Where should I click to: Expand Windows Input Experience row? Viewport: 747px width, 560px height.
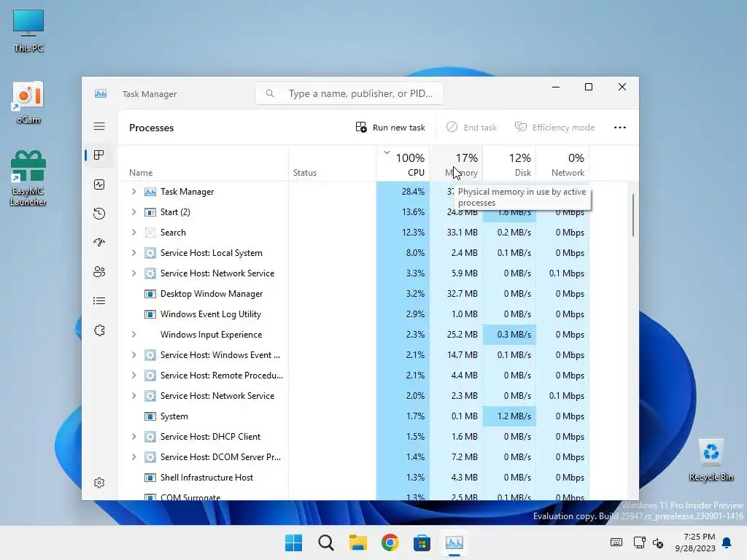coord(134,334)
